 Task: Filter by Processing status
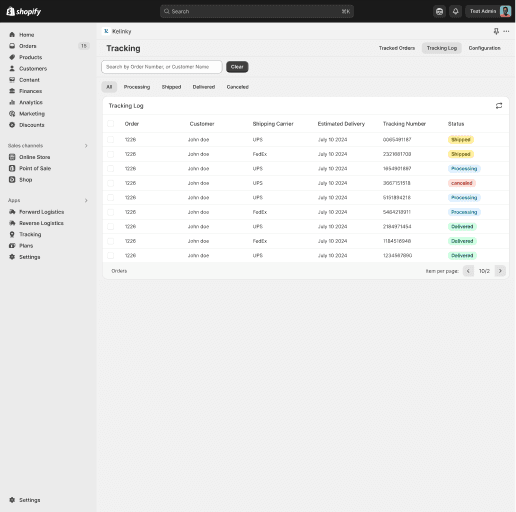coord(137,87)
